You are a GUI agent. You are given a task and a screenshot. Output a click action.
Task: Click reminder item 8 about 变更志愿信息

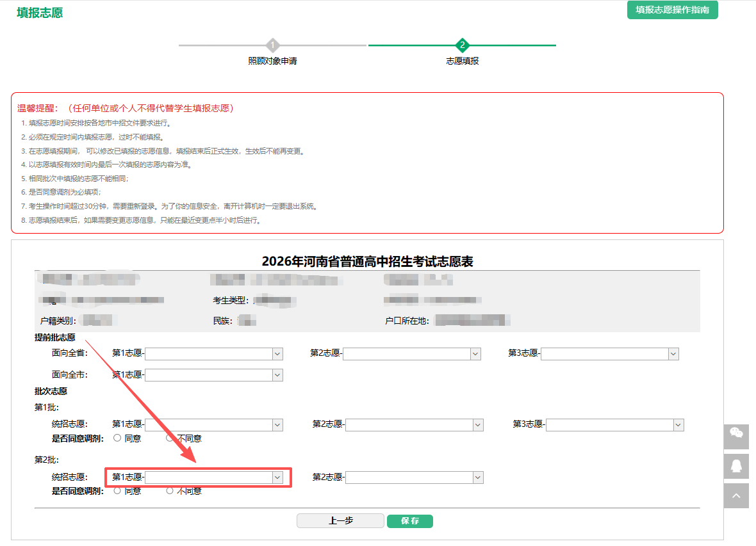[142, 220]
